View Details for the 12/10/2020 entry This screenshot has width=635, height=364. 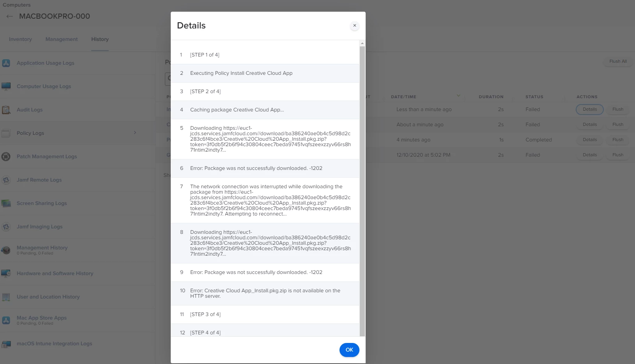(589, 155)
